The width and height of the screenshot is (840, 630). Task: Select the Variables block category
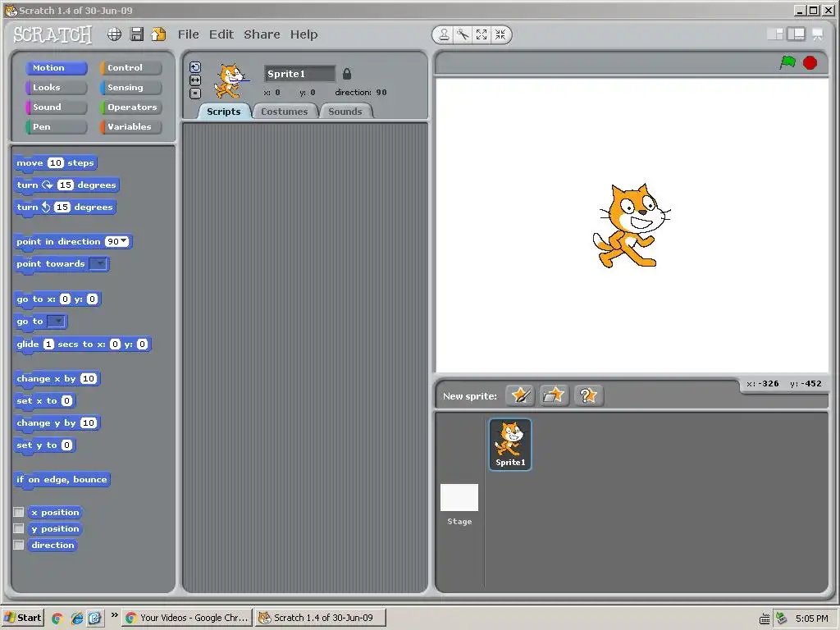click(x=130, y=127)
